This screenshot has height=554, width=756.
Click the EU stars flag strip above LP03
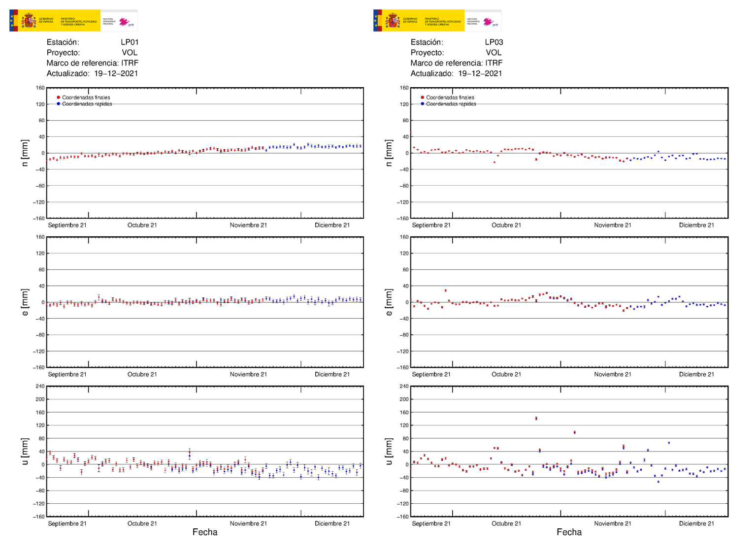pyautogui.click(x=377, y=21)
